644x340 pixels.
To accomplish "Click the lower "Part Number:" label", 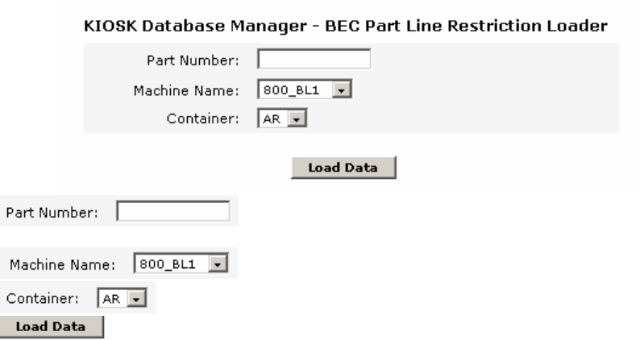I will pos(52,213).
